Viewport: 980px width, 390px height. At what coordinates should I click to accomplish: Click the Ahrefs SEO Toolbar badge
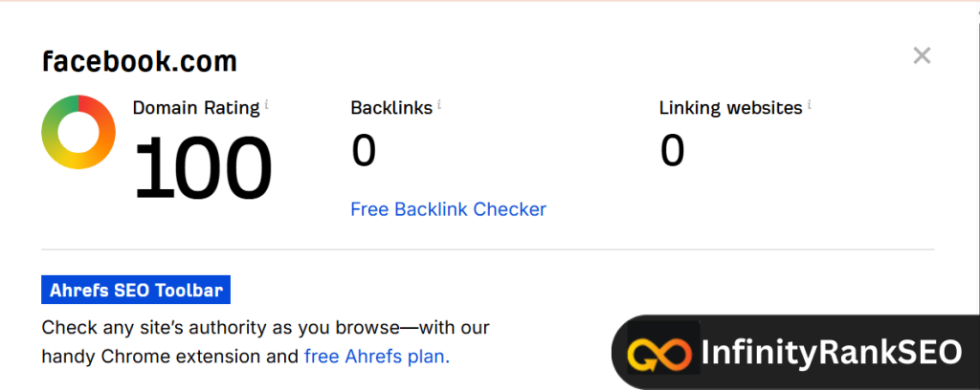[136, 290]
